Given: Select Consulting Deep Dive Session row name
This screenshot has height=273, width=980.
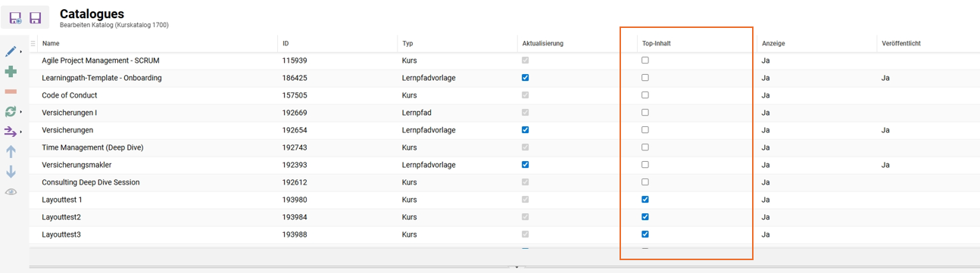Looking at the screenshot, I should 91,182.
